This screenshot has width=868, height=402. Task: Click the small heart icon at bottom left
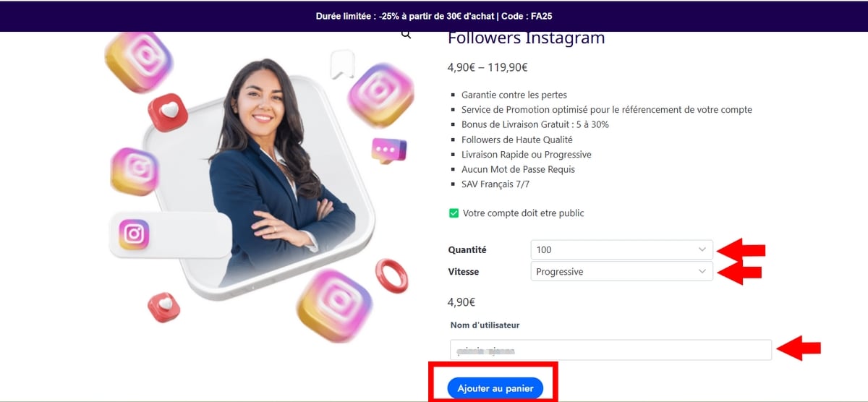(164, 307)
